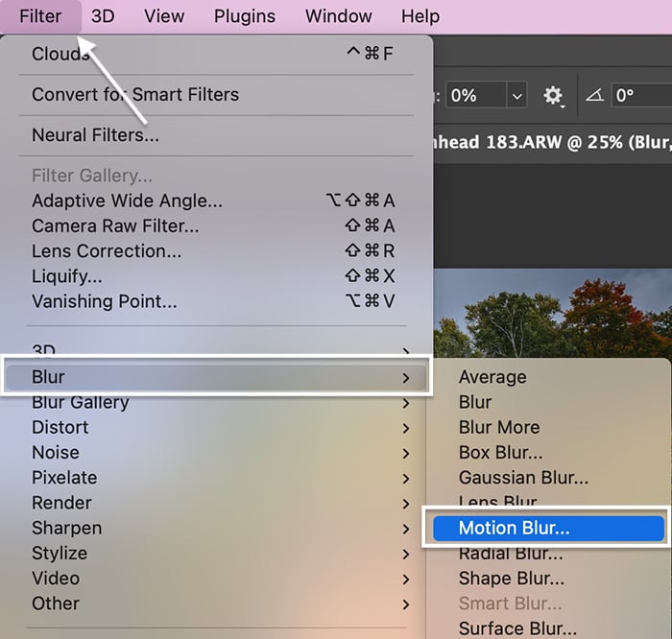Select Lens Correction filter
The width and height of the screenshot is (672, 639).
[216, 251]
